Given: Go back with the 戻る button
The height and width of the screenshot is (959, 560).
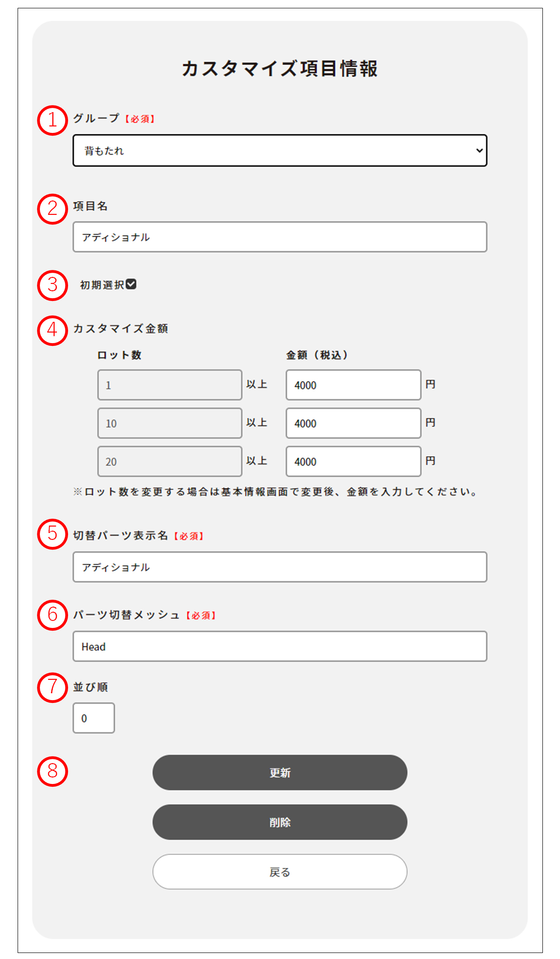Looking at the screenshot, I should click(280, 871).
